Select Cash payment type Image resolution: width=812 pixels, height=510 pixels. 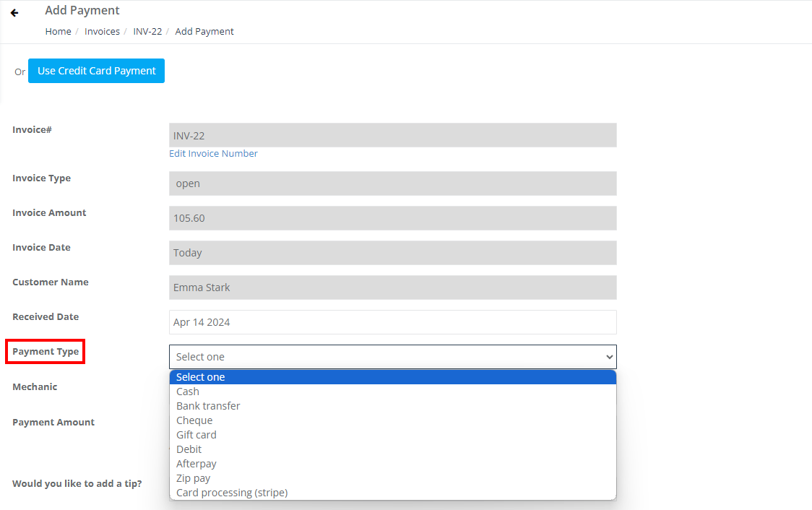[392, 392]
